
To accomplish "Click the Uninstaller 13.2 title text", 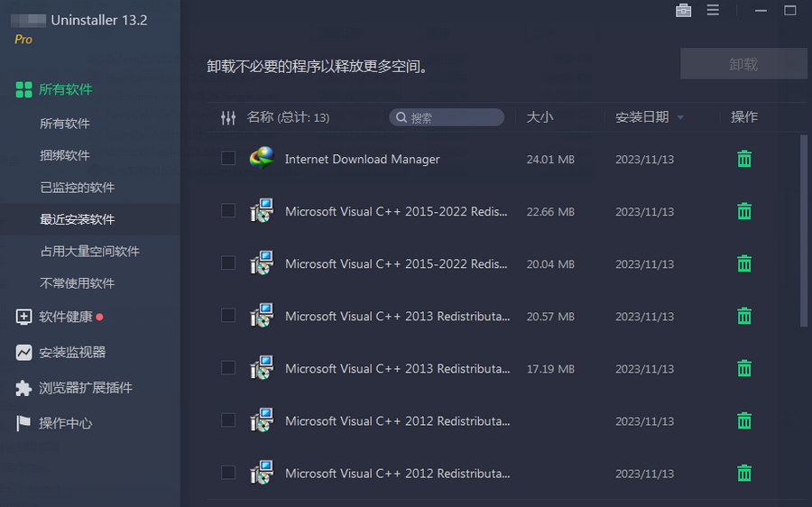I will pyautogui.click(x=99, y=20).
